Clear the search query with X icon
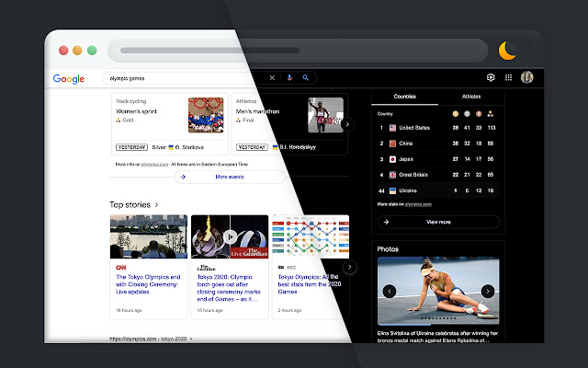588x368 pixels. coord(272,77)
